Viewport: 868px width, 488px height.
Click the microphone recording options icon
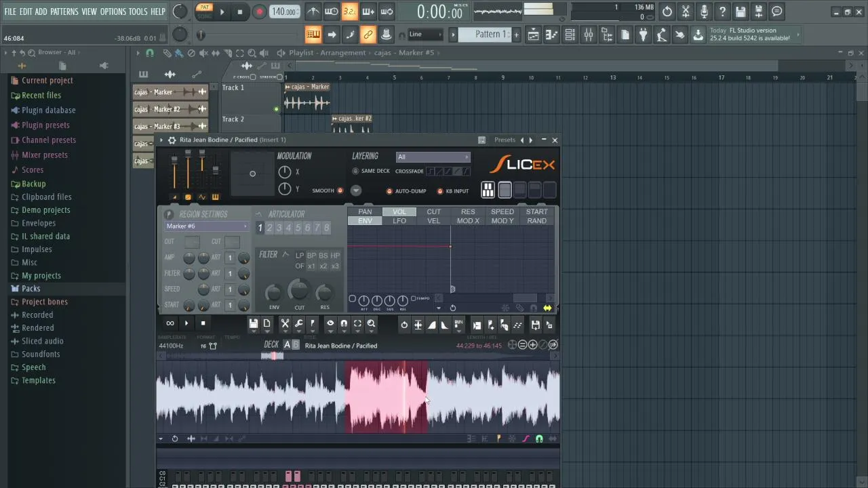pos(704,12)
